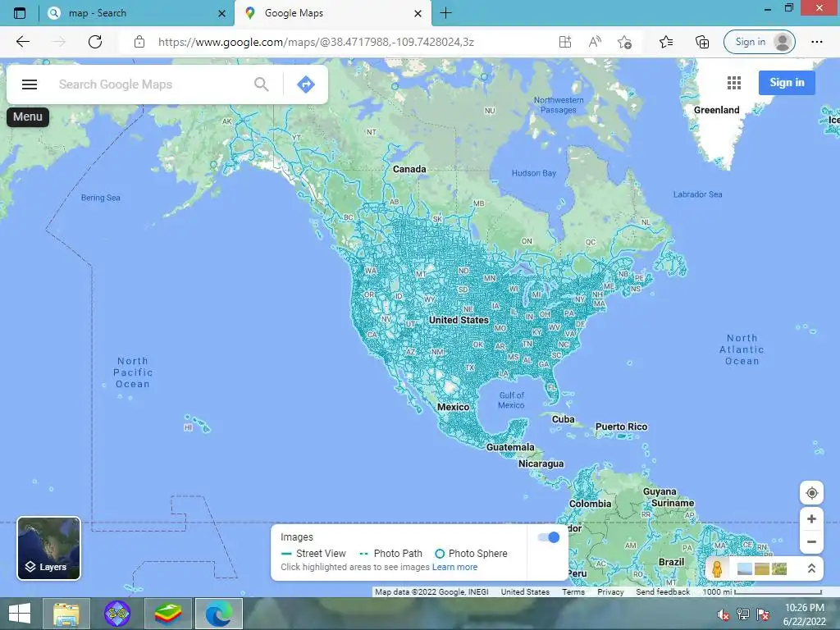The image size is (840, 630).
Task: Open Directions via the blue arrow icon
Action: pos(306,84)
